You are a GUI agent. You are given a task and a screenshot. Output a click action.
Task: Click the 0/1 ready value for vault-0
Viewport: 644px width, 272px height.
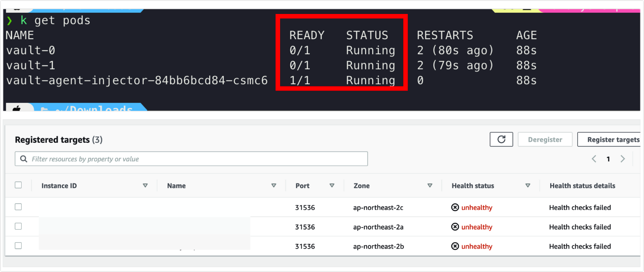tap(300, 50)
